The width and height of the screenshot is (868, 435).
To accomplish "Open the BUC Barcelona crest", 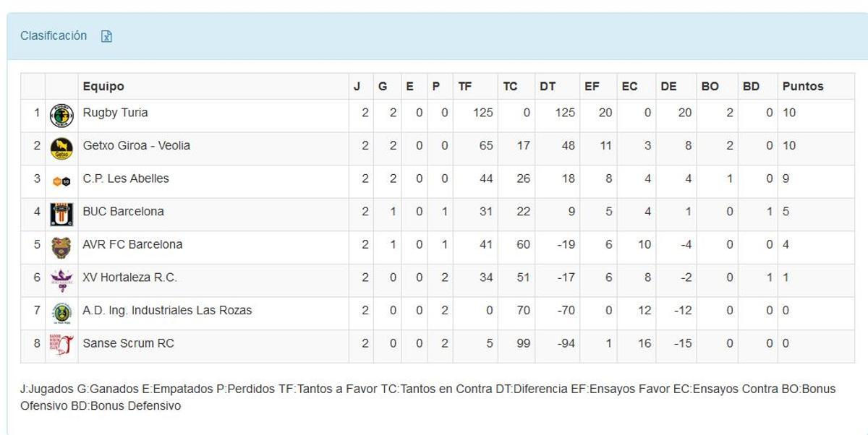I will coord(60,211).
